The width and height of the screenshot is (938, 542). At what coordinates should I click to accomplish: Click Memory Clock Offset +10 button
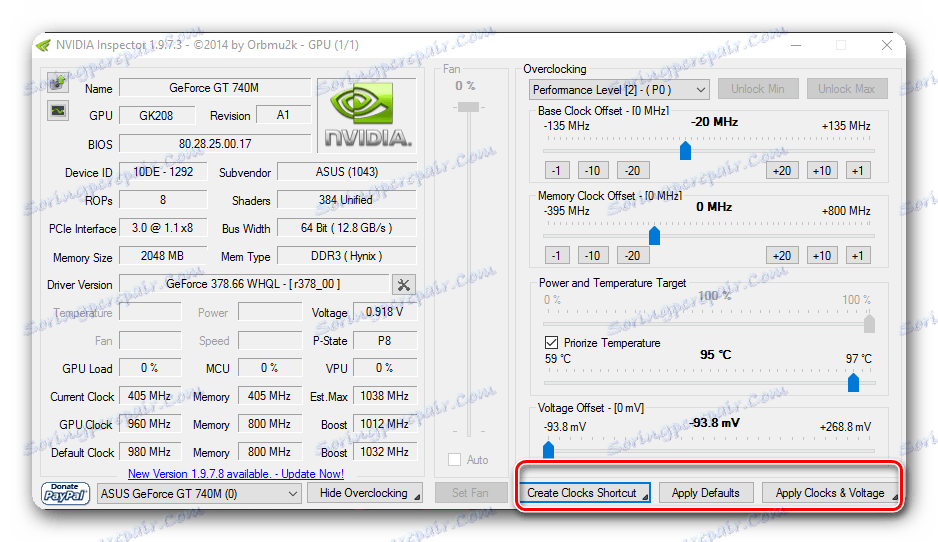pyautogui.click(x=822, y=255)
